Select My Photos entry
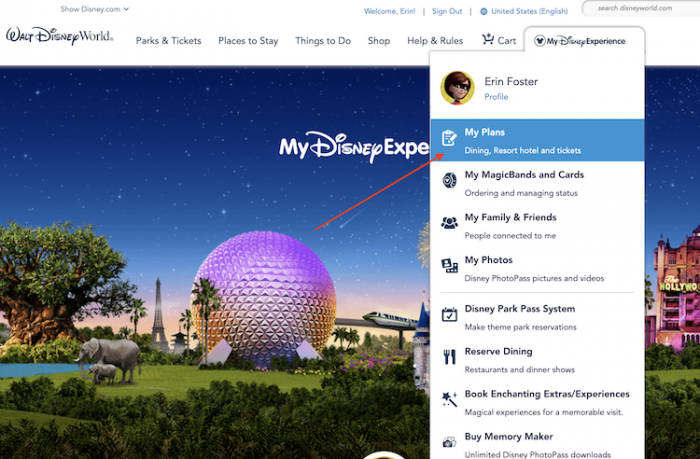This screenshot has height=459, width=700. click(538, 268)
